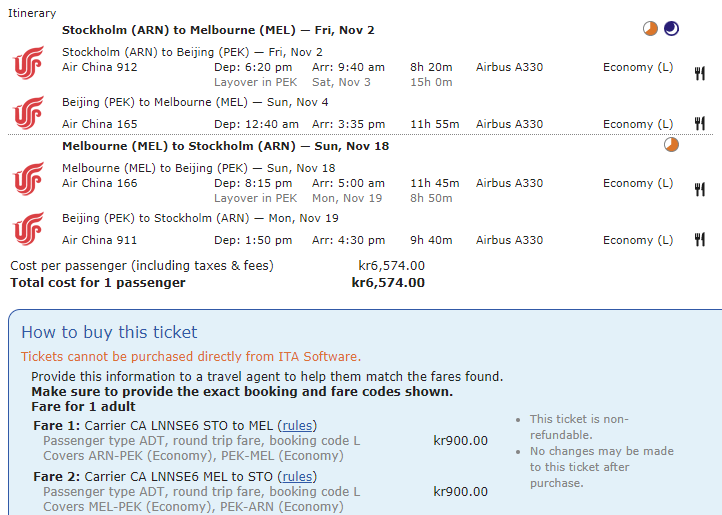
Task: Click orange indicator icon on outbound header
Action: click(651, 29)
